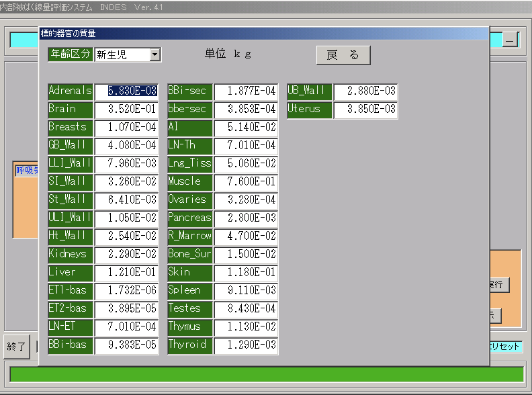The width and height of the screenshot is (532, 395).
Task: Select the Adrenals mass value field
Action: [126, 91]
